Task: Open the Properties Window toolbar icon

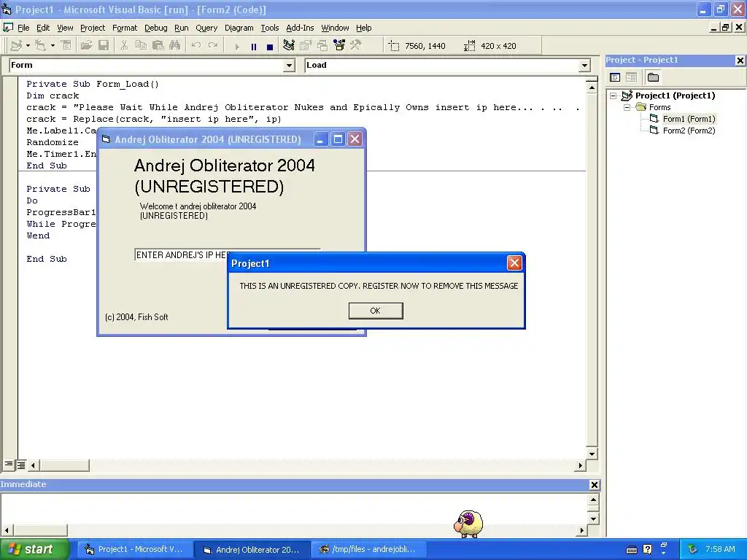Action: tap(306, 46)
